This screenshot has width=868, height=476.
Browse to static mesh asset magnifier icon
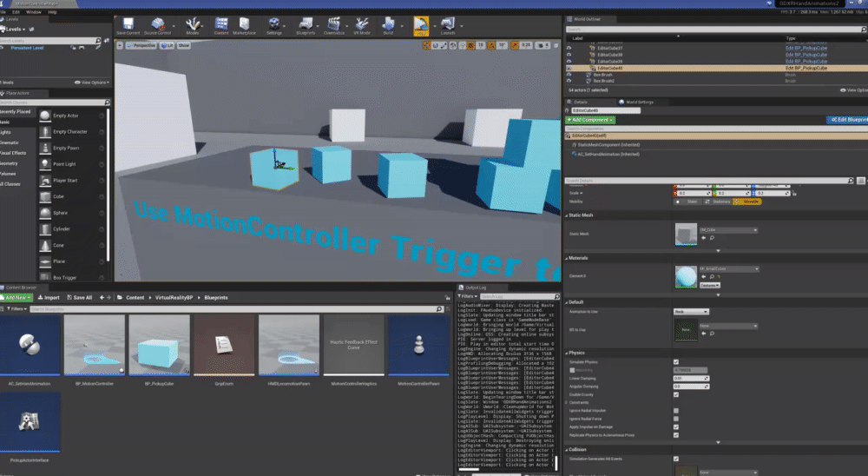pyautogui.click(x=712, y=238)
